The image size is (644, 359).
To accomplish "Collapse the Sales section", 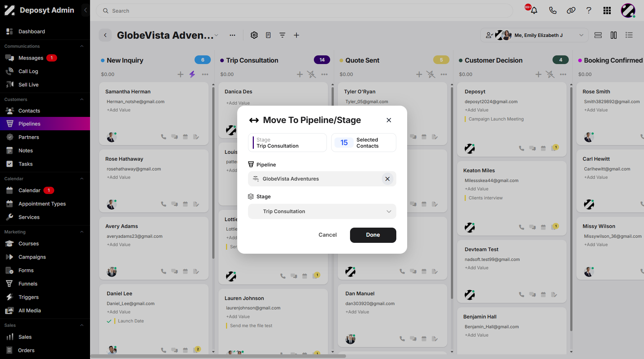I will (x=82, y=325).
